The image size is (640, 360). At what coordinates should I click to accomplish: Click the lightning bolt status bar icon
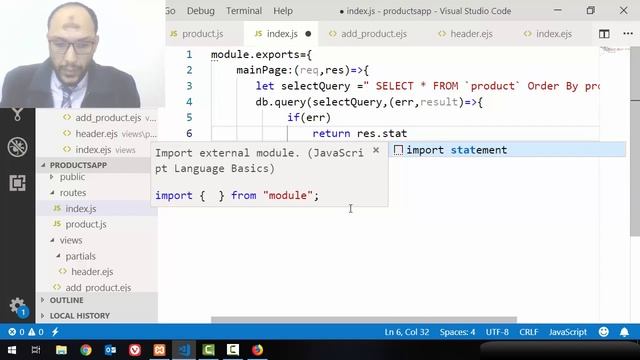55,332
